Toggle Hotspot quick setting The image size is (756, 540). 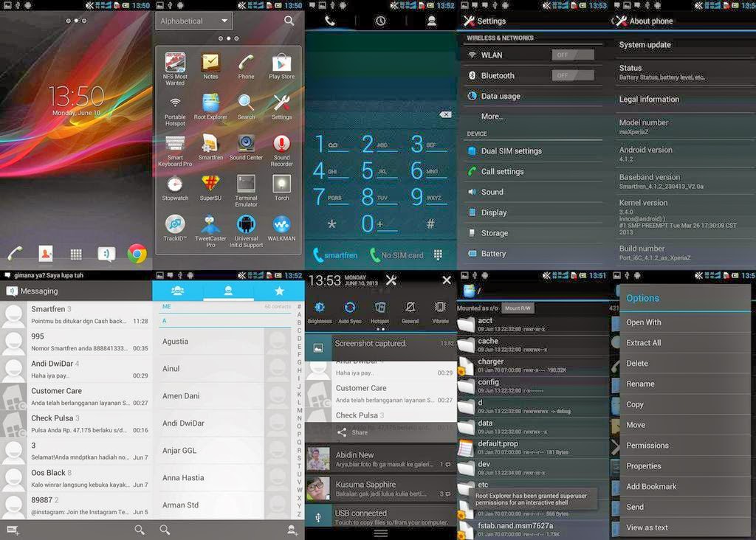coord(380,312)
